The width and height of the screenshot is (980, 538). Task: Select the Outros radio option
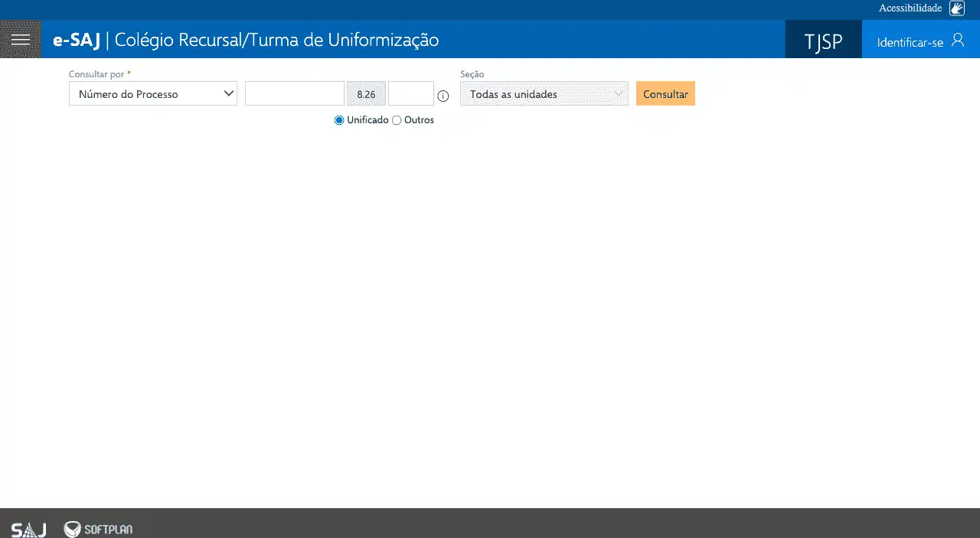tap(397, 120)
